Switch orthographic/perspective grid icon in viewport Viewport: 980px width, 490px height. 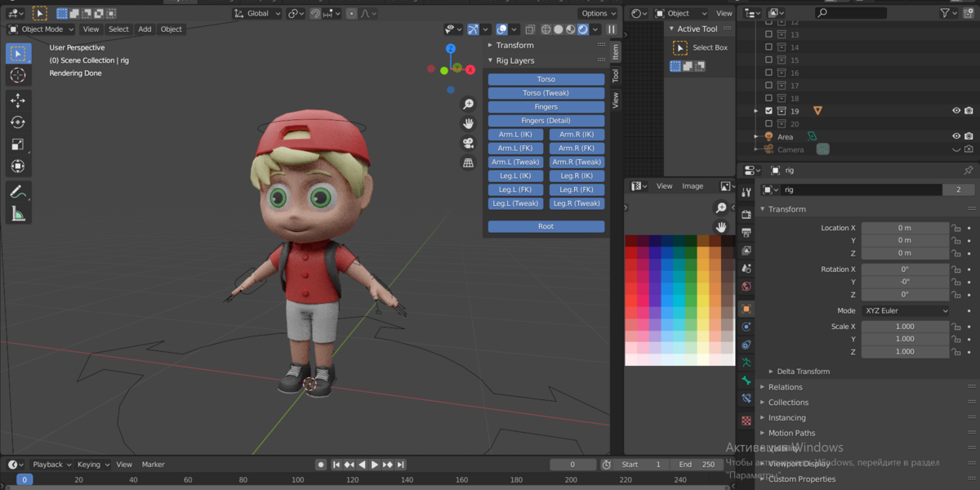[468, 163]
